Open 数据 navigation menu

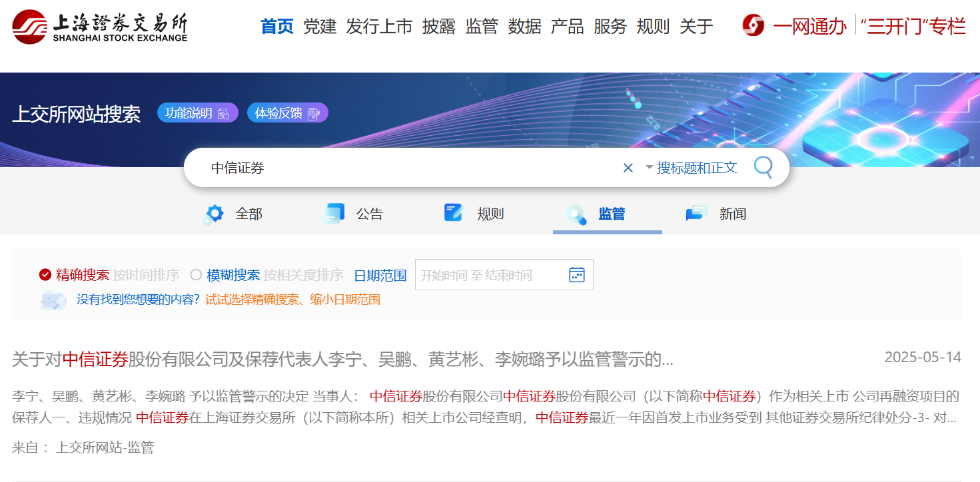[x=525, y=27]
